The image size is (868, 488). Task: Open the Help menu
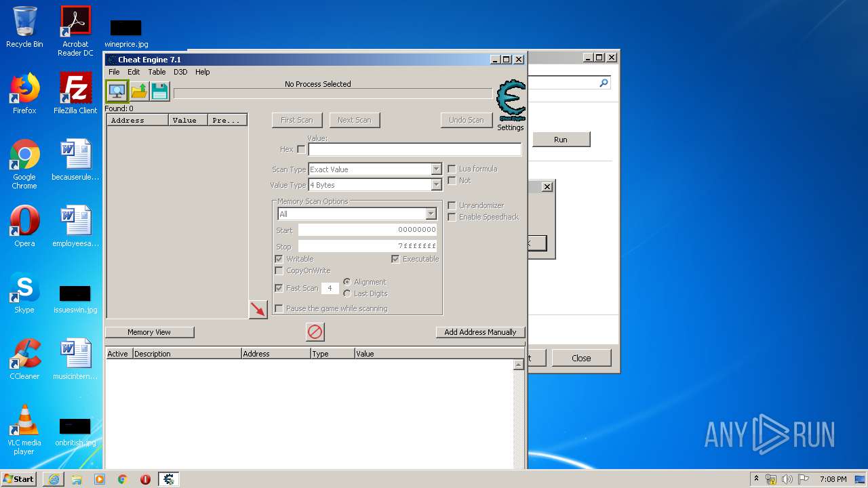click(x=203, y=72)
